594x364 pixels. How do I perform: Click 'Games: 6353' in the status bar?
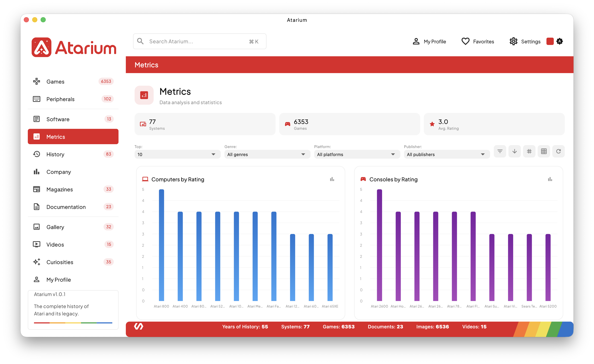point(339,327)
